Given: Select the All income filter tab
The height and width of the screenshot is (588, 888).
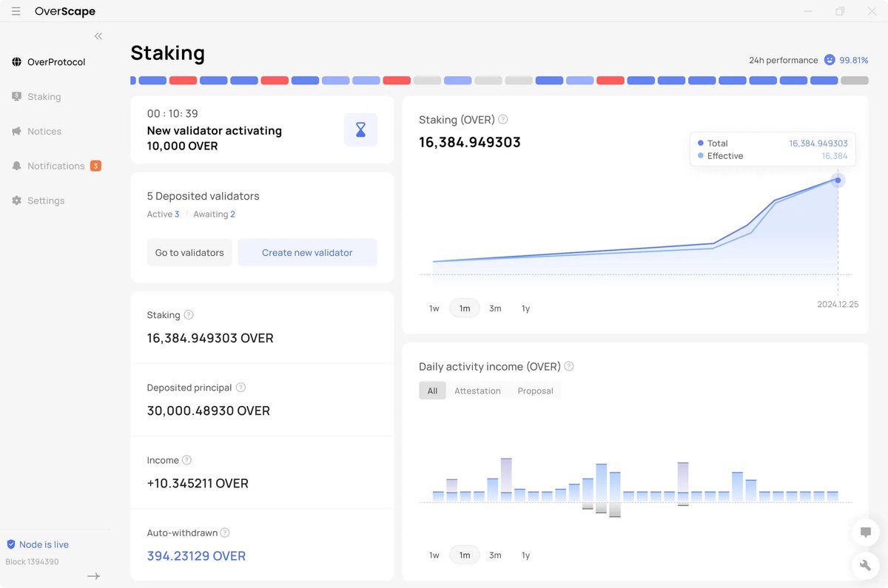Looking at the screenshot, I should [432, 391].
